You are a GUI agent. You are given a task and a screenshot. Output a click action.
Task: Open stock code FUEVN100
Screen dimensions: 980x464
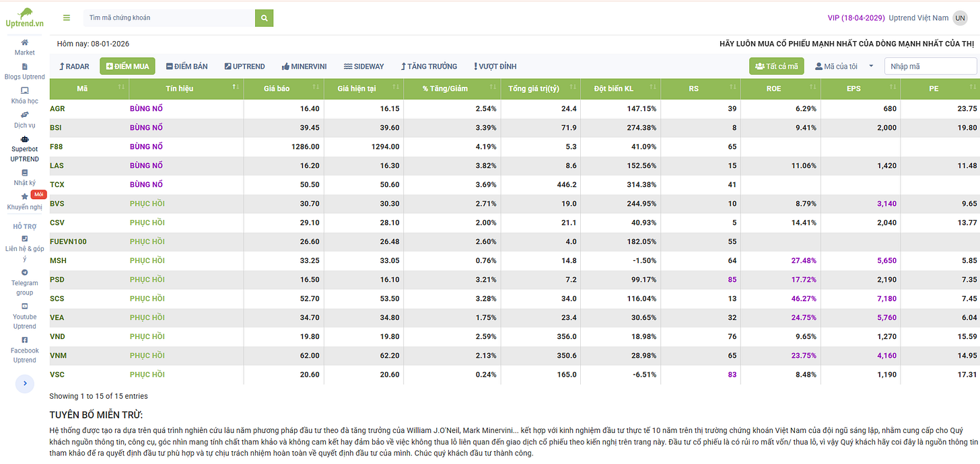[x=68, y=241]
